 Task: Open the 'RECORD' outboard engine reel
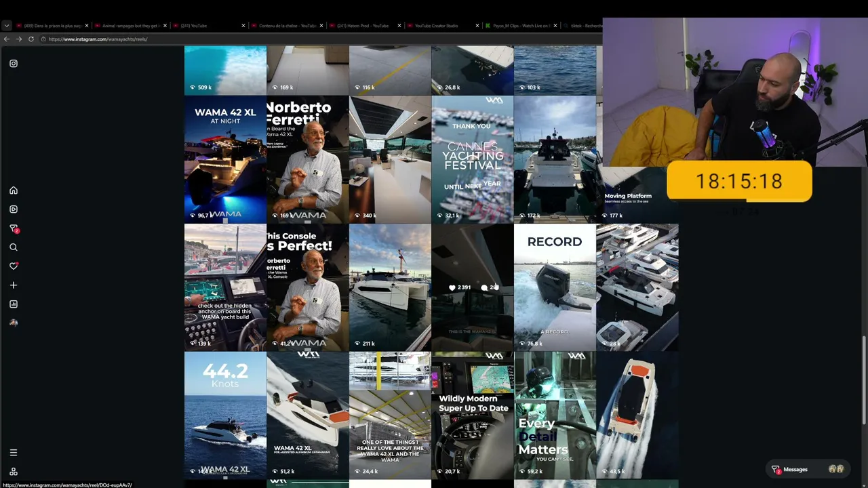555,287
